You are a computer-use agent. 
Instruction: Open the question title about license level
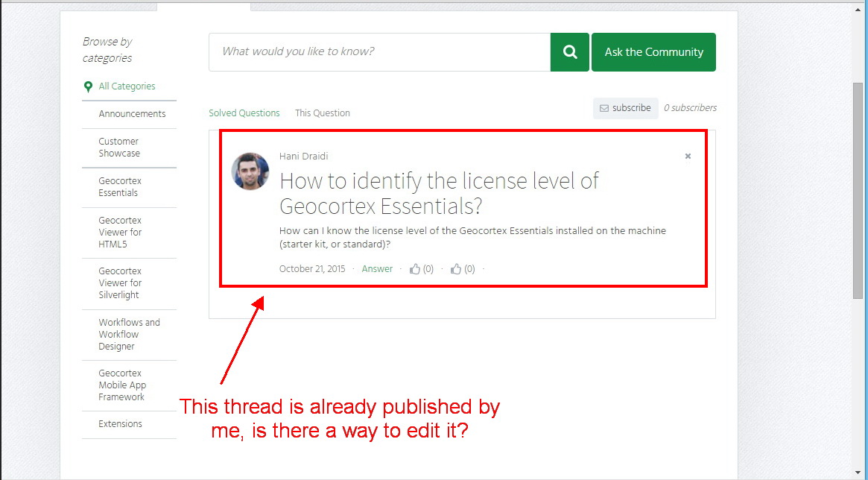[x=439, y=193]
